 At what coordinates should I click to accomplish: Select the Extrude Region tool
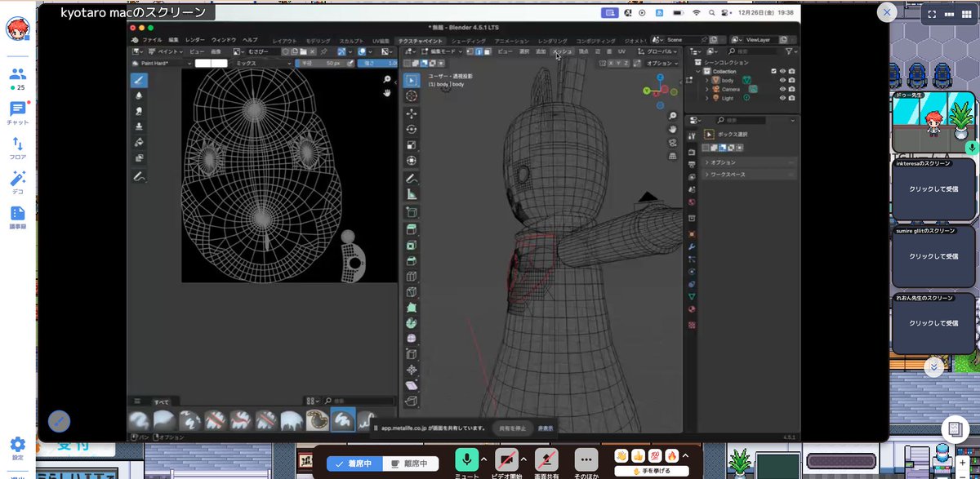[412, 228]
